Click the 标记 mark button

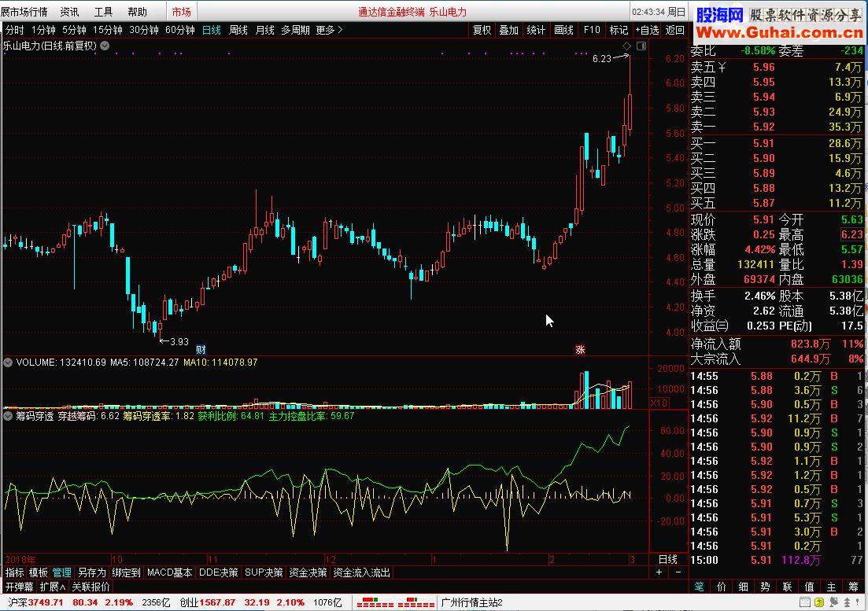pos(619,30)
